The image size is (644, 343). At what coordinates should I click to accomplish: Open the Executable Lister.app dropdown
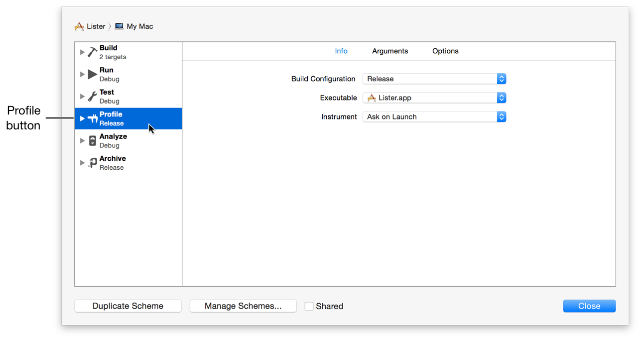click(x=434, y=98)
